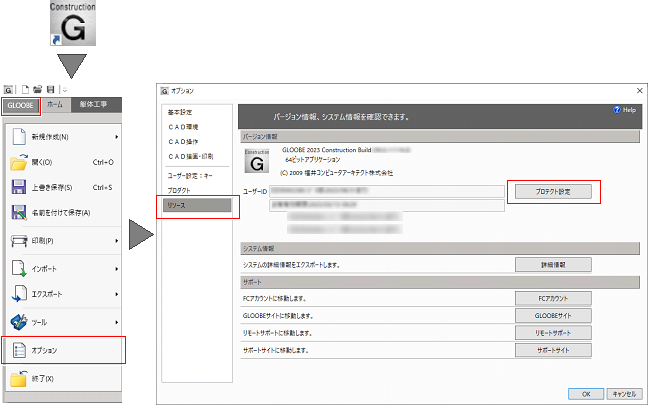
Task: Click the open folder icon in quick access toolbar
Action: 38,89
